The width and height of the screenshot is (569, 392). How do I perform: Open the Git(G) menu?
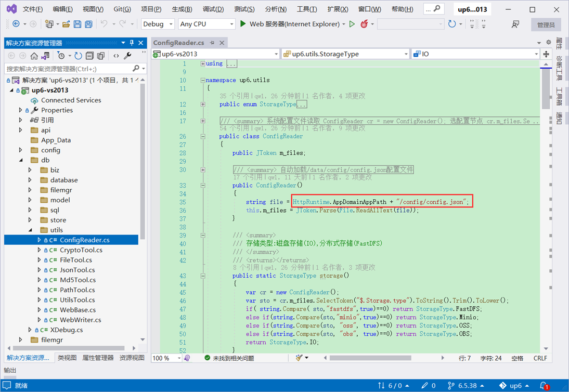pos(122,9)
